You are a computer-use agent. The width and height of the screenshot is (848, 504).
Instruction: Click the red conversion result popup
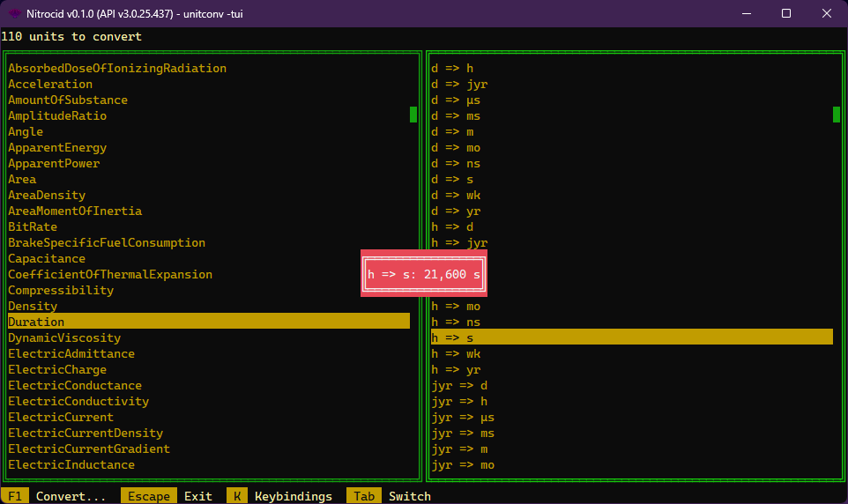click(x=424, y=275)
